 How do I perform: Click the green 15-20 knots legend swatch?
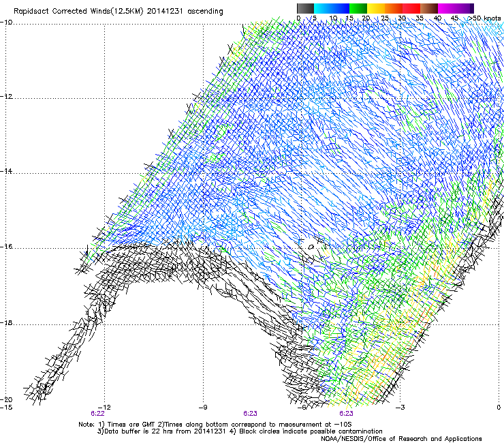(358, 8)
